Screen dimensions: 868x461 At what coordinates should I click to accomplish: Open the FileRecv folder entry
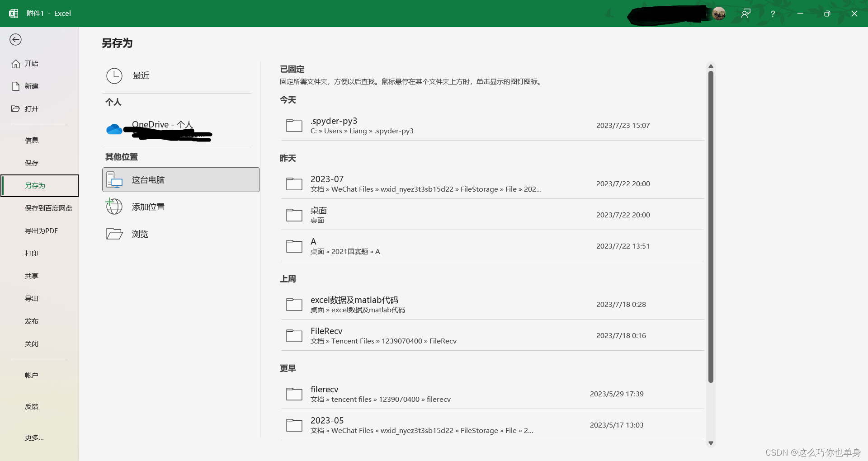(407, 335)
